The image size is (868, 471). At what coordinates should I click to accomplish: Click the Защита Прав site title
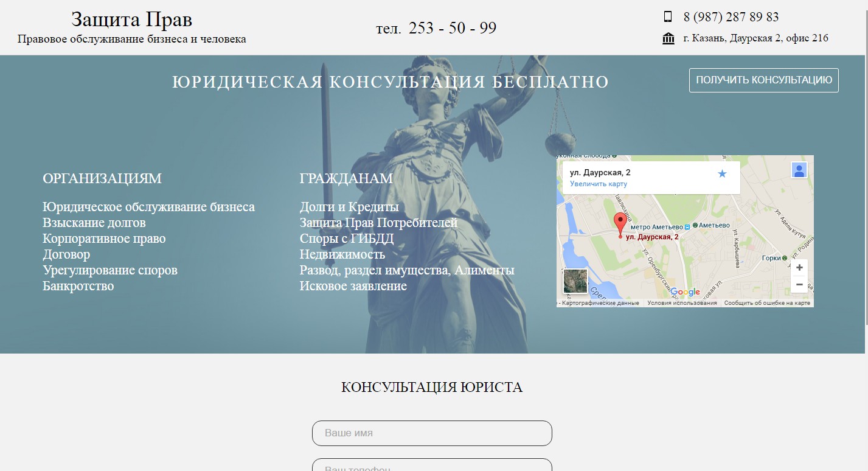(131, 19)
